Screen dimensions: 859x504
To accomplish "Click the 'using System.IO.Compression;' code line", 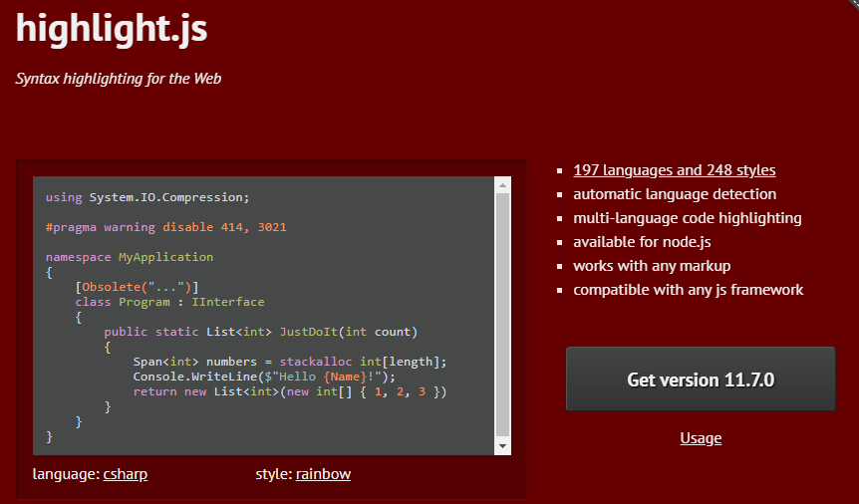I will tap(147, 197).
